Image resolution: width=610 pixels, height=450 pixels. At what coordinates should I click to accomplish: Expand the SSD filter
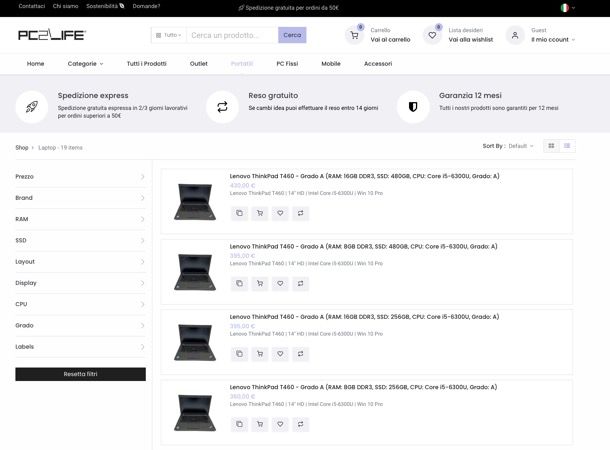[80, 240]
